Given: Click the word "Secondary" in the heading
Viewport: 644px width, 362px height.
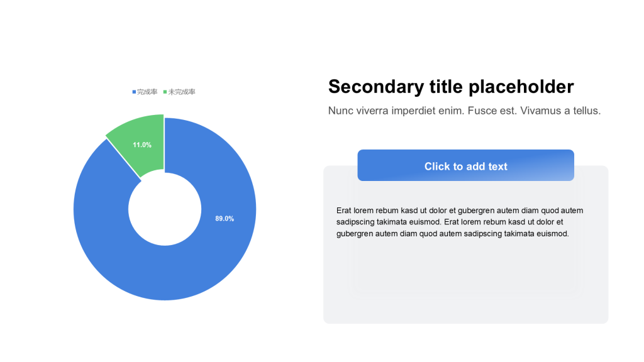Looking at the screenshot, I should [x=372, y=87].
